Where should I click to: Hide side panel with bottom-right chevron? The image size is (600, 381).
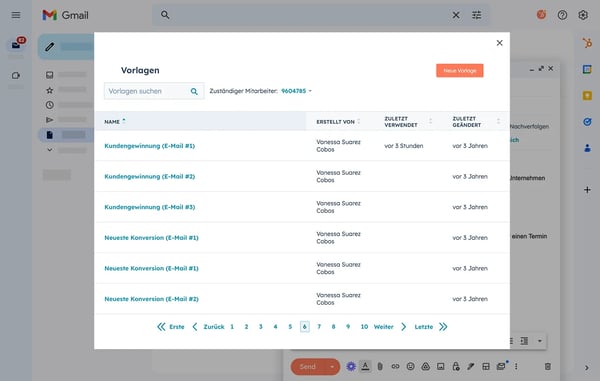coord(587,368)
